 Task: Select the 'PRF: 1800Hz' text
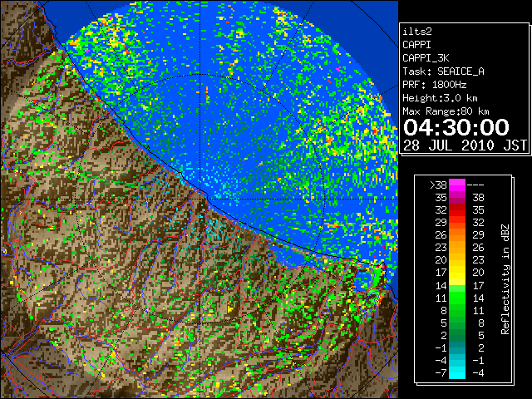(x=434, y=85)
